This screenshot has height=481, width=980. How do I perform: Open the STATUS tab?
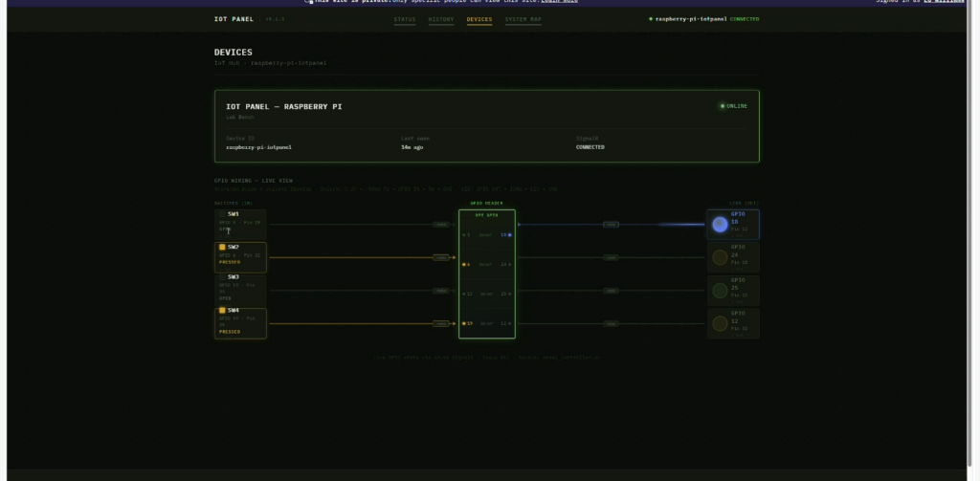click(405, 19)
